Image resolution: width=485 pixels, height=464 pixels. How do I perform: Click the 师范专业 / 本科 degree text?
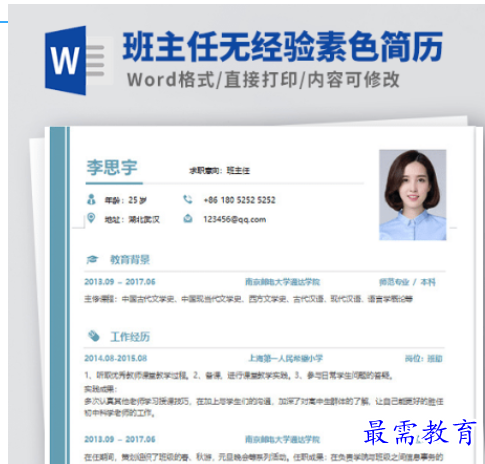click(407, 282)
